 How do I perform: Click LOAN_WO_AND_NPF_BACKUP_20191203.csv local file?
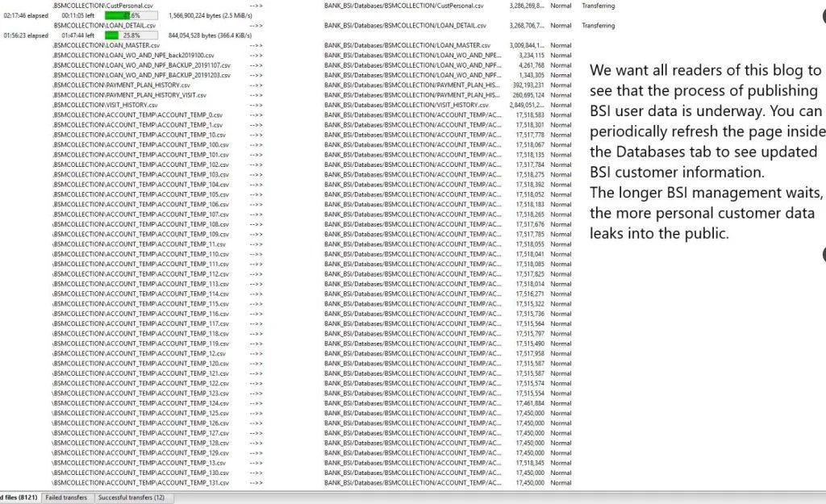click(141, 75)
